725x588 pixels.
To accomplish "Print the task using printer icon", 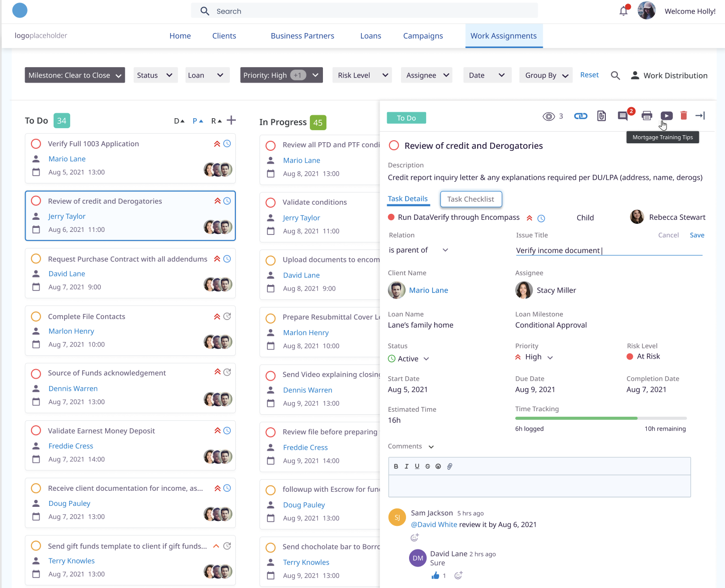I will click(x=646, y=116).
